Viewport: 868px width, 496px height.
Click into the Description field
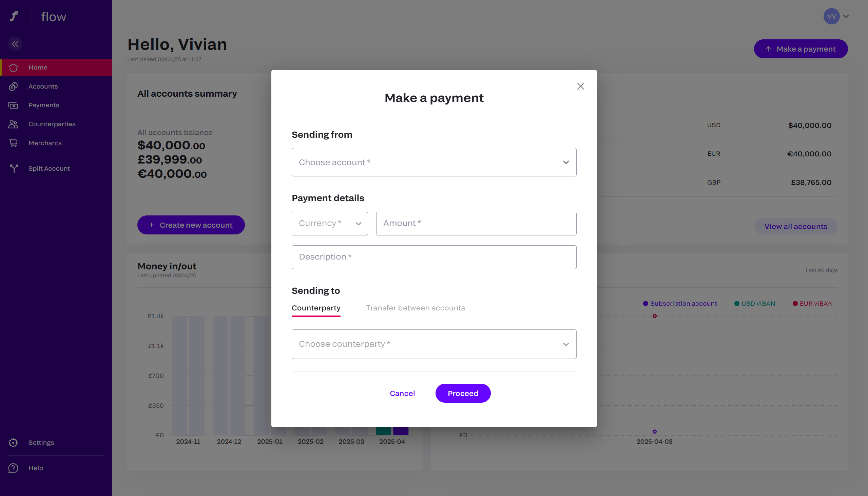tap(434, 257)
